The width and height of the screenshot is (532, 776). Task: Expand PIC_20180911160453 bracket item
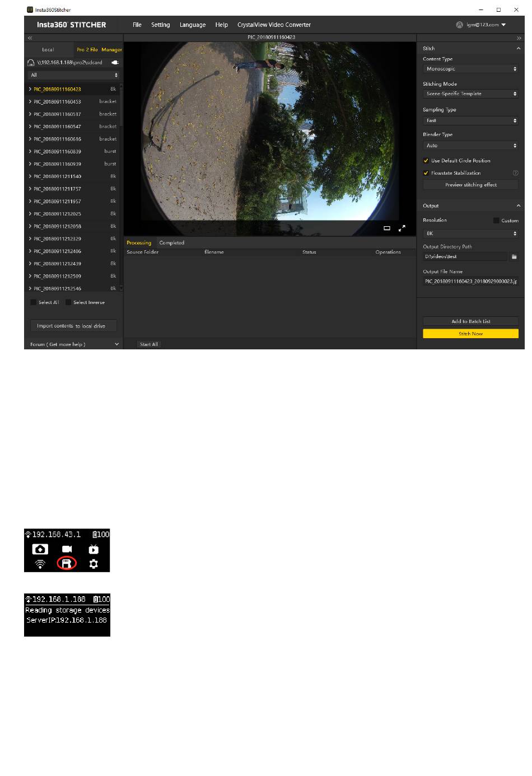pos(30,102)
